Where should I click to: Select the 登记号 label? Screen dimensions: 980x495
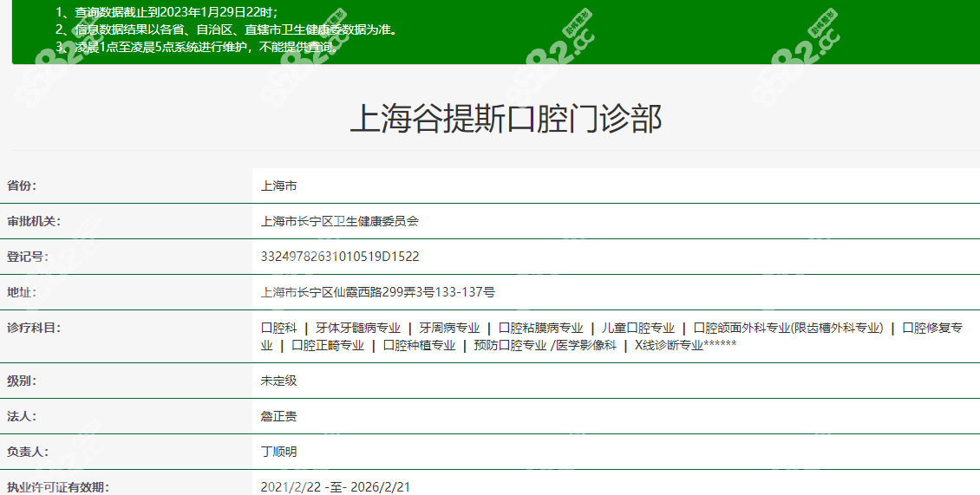pyautogui.click(x=28, y=257)
